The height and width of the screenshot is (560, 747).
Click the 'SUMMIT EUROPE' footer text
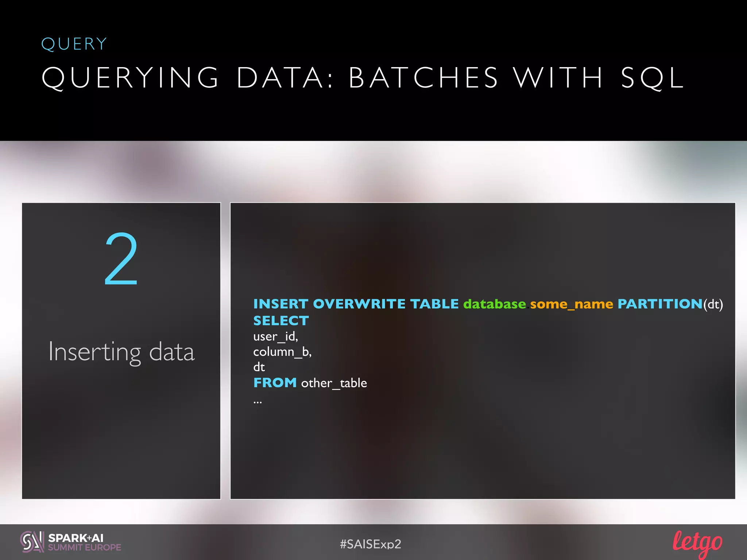tap(85, 547)
